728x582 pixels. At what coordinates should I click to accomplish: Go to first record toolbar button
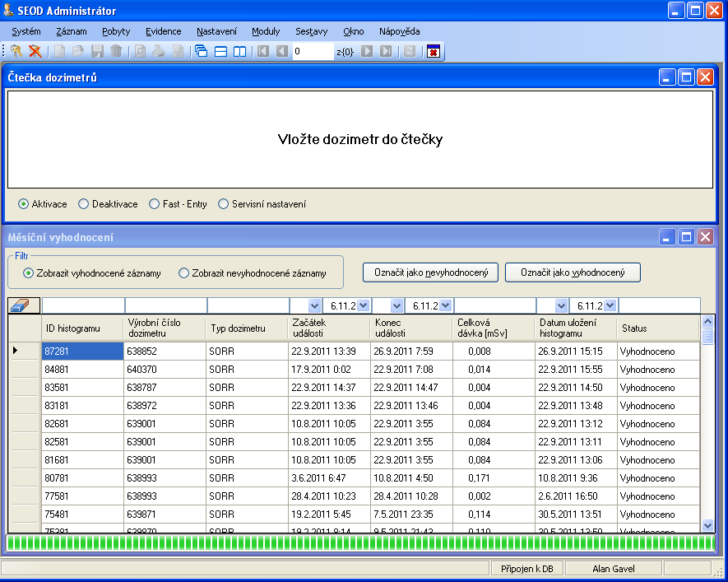[x=263, y=51]
